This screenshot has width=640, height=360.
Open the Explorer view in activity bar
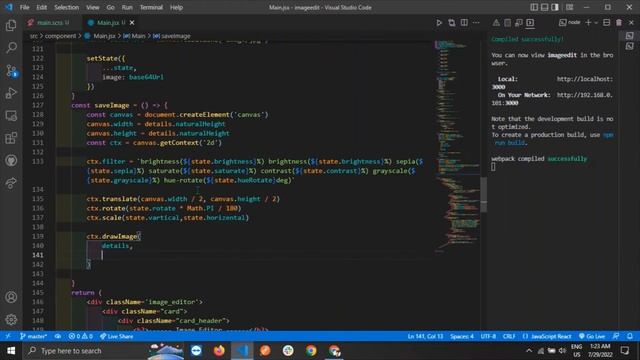pos(11,26)
